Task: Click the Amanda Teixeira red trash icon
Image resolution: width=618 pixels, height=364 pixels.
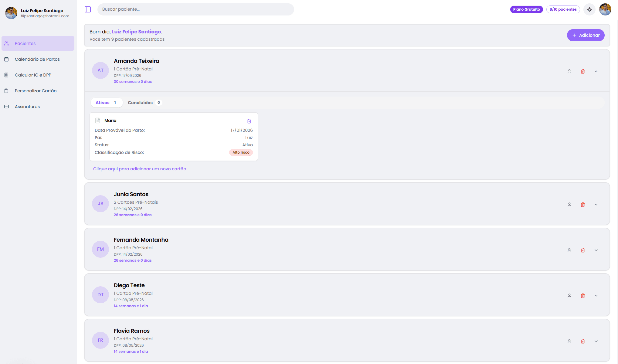Action: click(582, 71)
